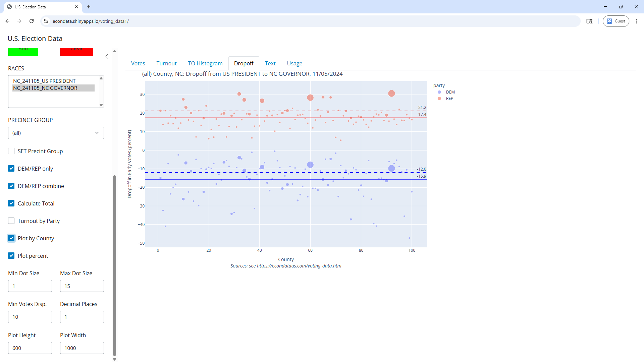This screenshot has height=362, width=644.
Task: Check the Turnout by Party checkbox
Action: 11,221
